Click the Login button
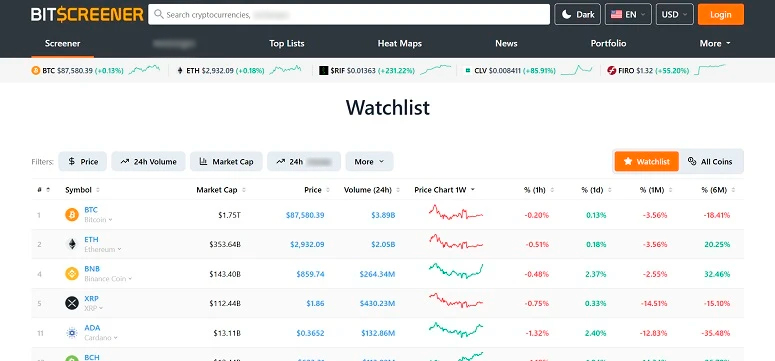The width and height of the screenshot is (775, 361). 721,14
